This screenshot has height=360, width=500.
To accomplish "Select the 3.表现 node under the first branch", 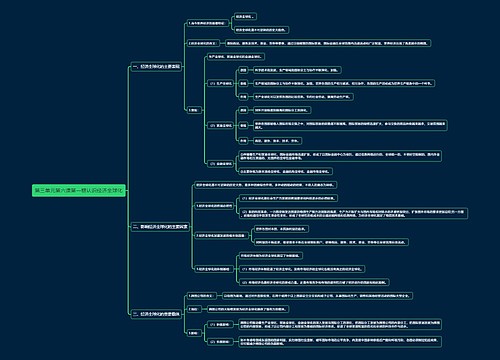I will [x=194, y=110].
